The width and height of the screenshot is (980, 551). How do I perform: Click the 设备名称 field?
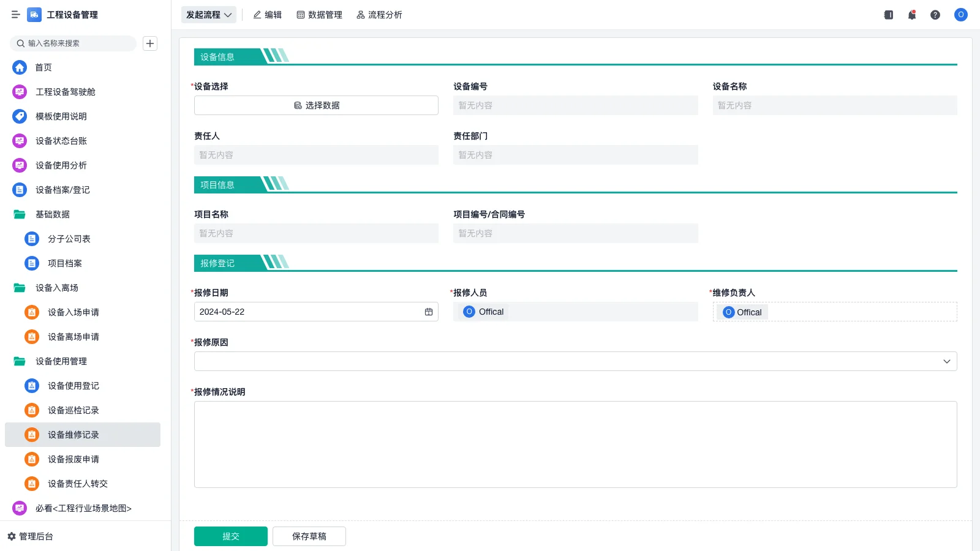click(x=834, y=105)
